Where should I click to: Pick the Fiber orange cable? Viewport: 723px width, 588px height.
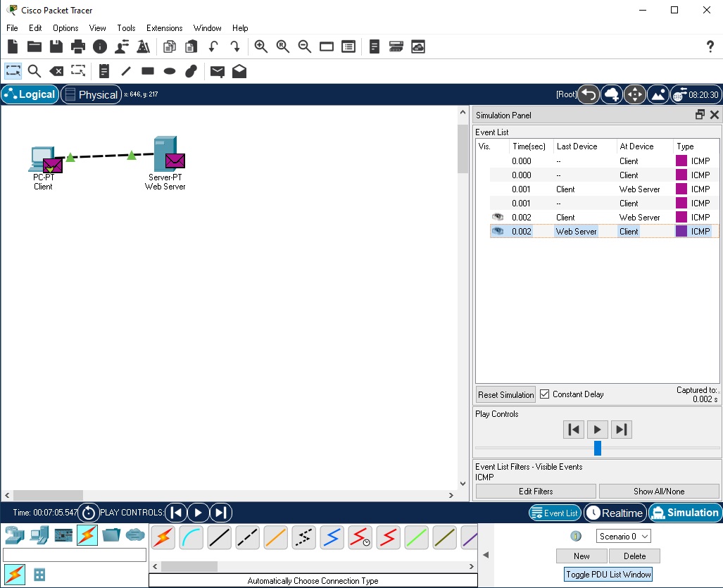click(276, 538)
